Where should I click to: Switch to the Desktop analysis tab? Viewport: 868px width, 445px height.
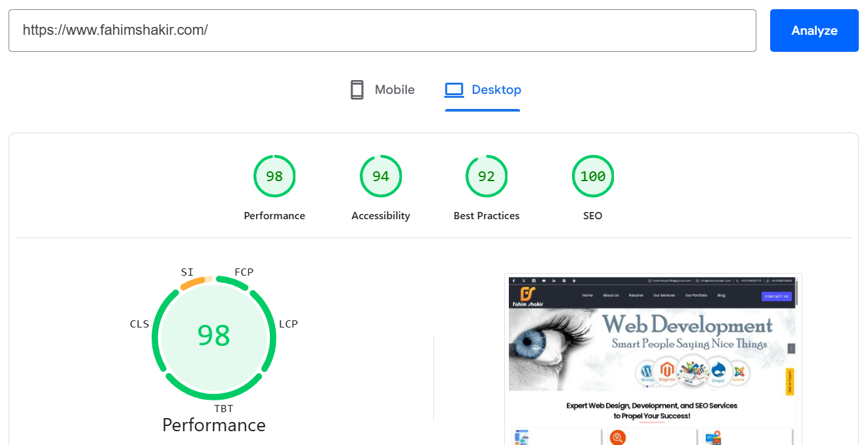click(x=483, y=90)
